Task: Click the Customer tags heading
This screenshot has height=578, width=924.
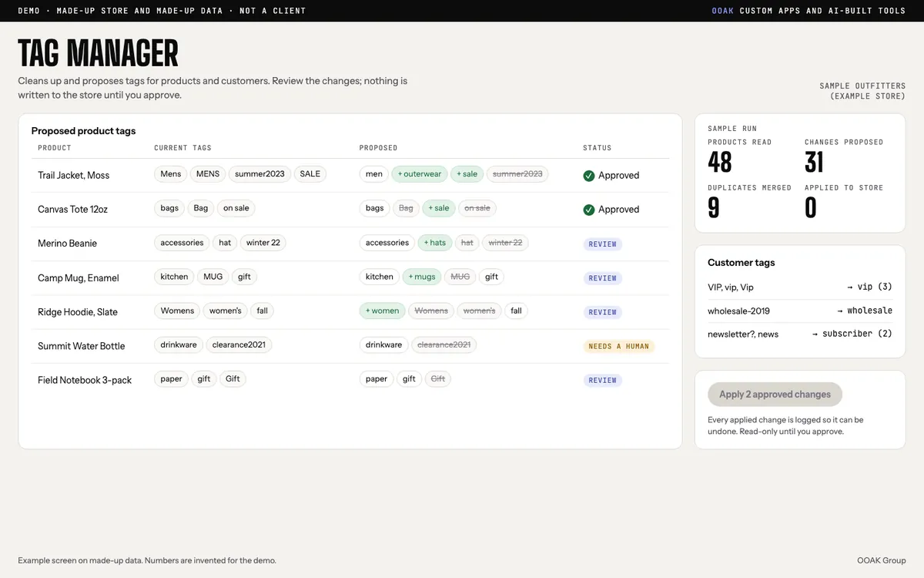Action: [741, 263]
